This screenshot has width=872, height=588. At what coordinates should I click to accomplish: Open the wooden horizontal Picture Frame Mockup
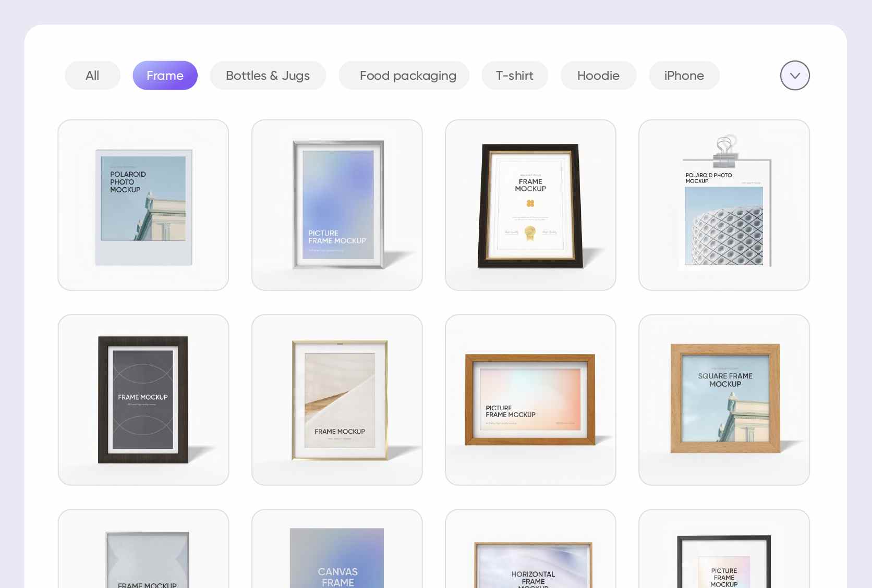[530, 400]
